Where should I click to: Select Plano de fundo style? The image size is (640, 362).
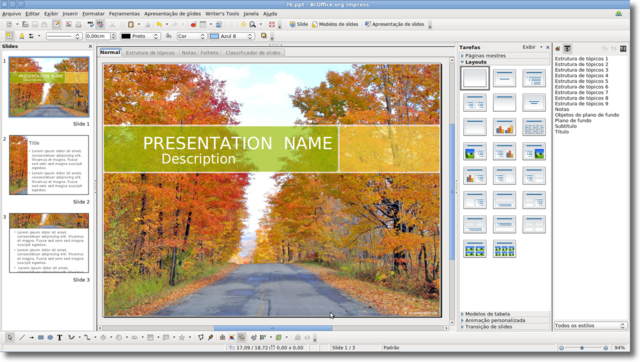pyautogui.click(x=573, y=120)
